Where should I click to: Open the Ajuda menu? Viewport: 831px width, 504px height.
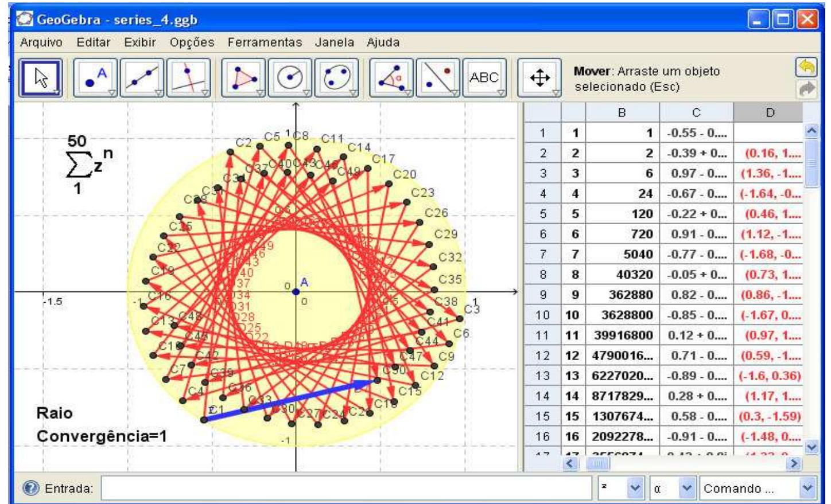tap(383, 42)
